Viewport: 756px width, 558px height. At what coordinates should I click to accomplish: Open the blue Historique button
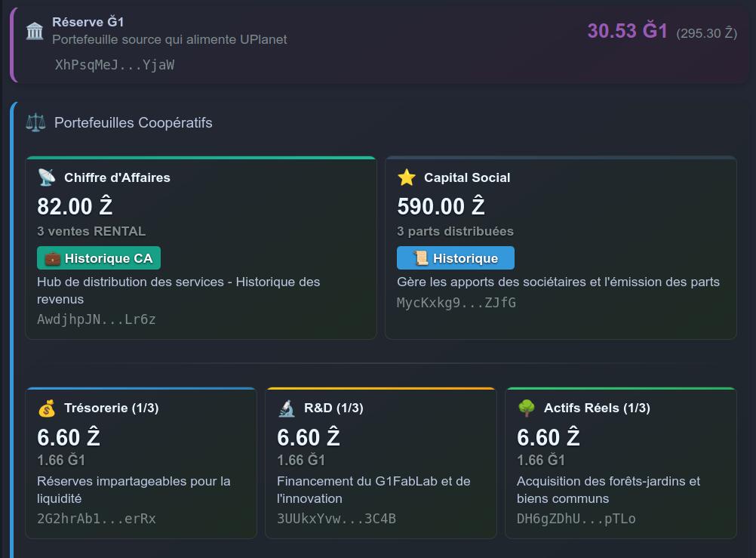pyautogui.click(x=455, y=258)
